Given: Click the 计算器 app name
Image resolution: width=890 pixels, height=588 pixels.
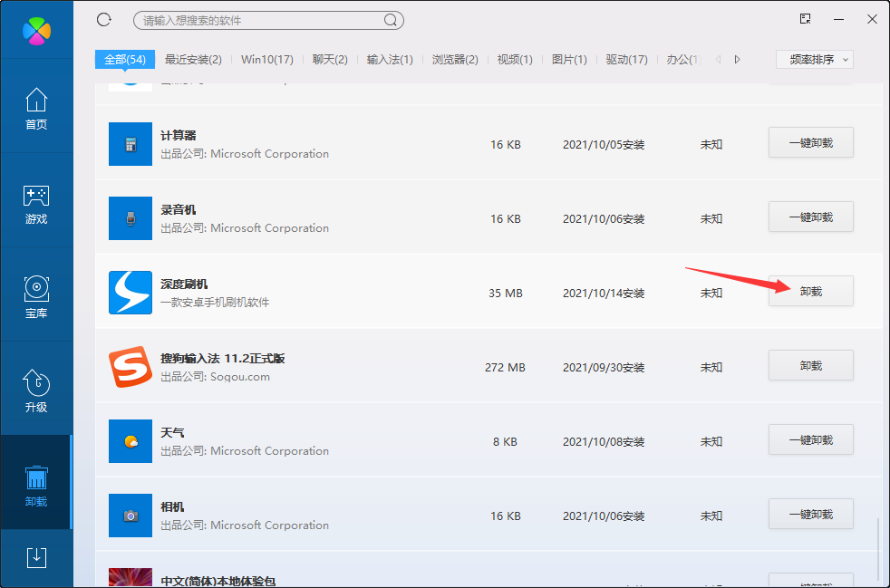Looking at the screenshot, I should 179,135.
